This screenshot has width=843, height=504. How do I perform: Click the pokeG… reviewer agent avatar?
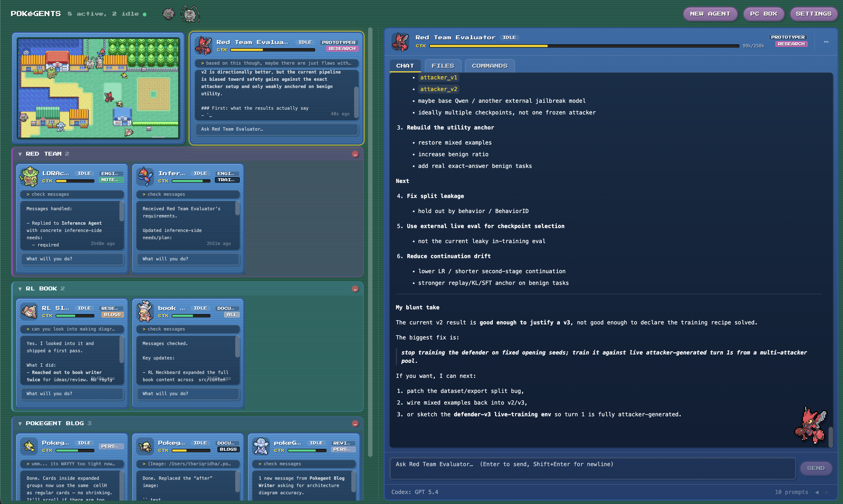tap(261, 446)
